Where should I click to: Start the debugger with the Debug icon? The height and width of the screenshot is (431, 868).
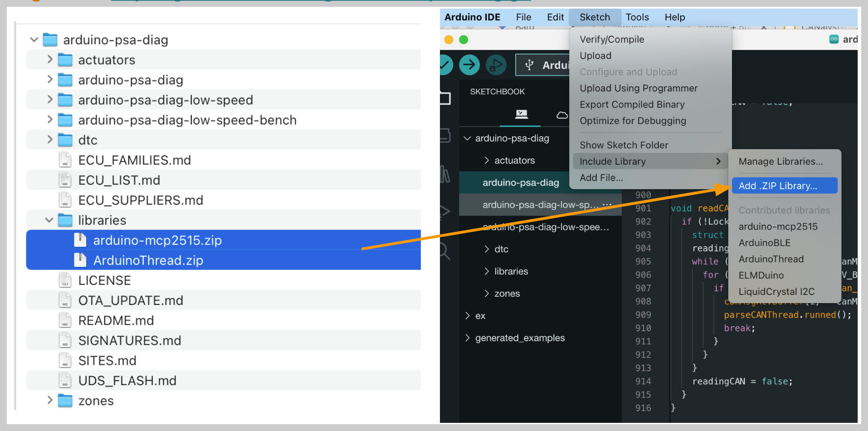(496, 65)
